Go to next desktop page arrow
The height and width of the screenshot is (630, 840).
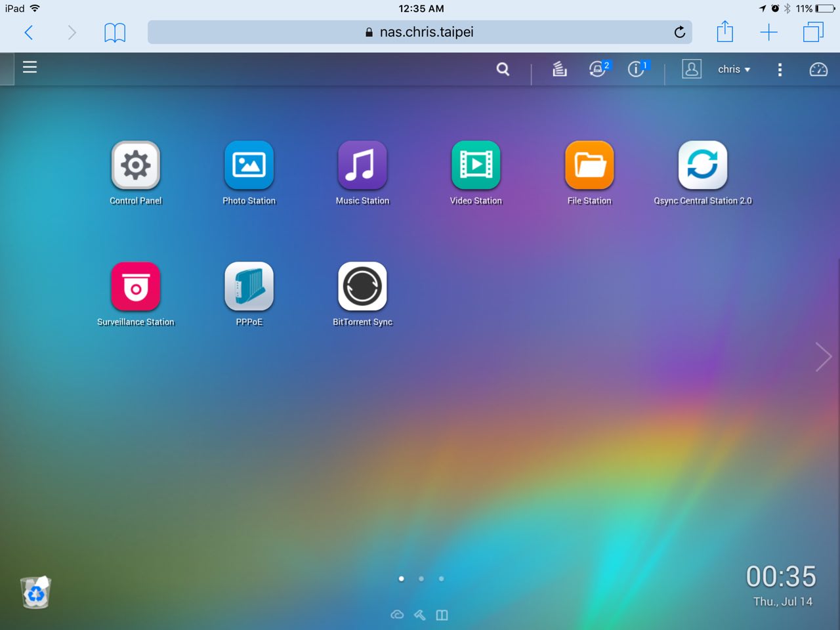click(x=823, y=357)
